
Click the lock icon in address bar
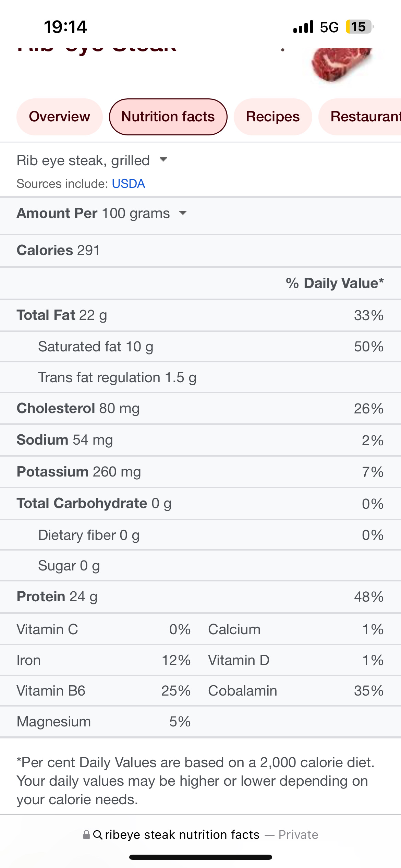pyautogui.click(x=86, y=835)
